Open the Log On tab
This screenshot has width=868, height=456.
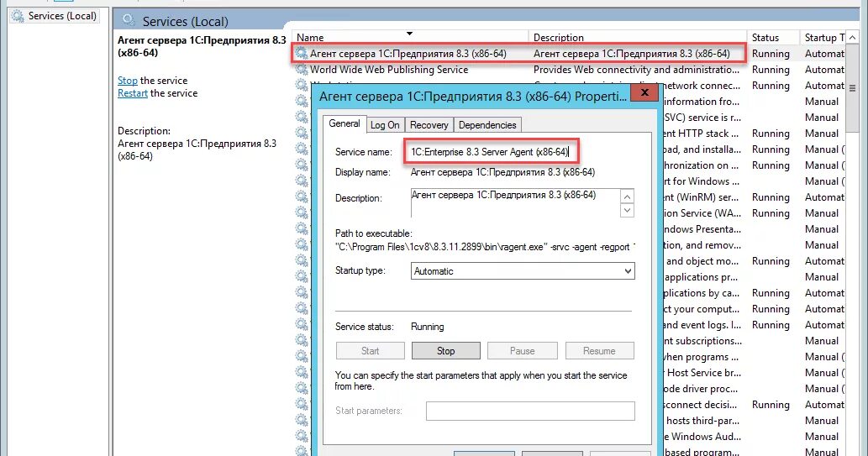(x=385, y=125)
